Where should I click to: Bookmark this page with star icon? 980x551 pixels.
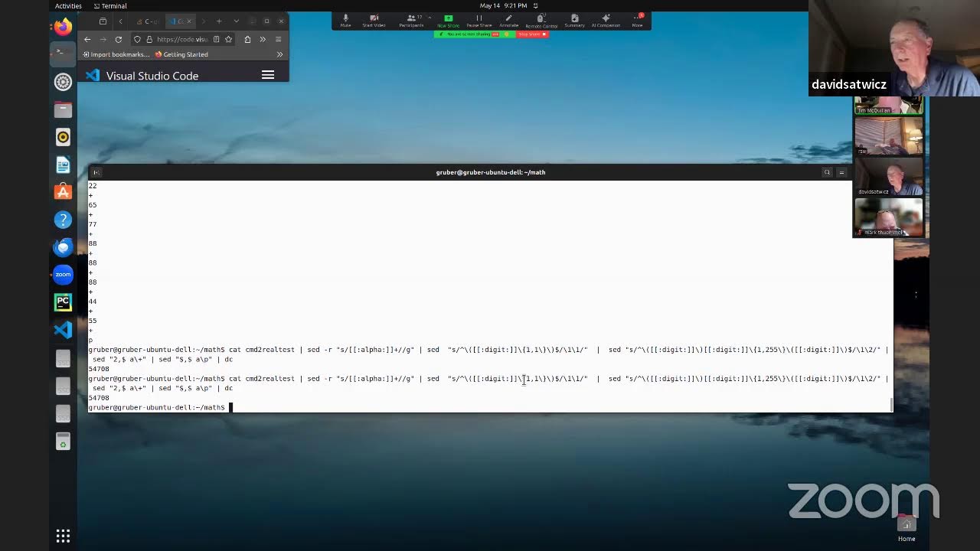click(x=228, y=39)
